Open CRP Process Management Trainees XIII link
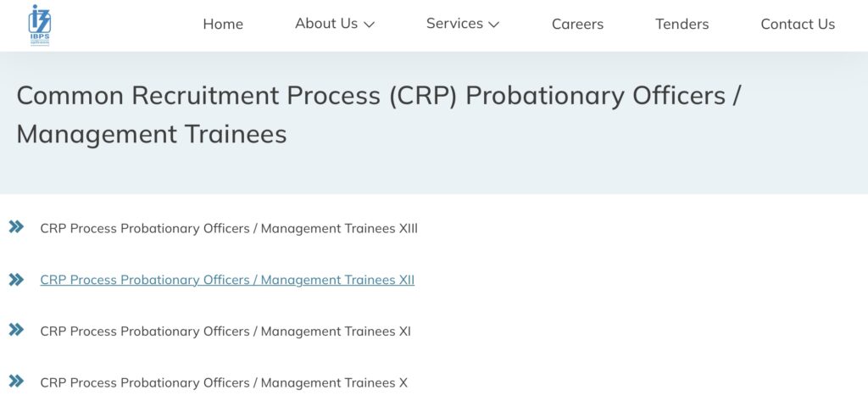This screenshot has width=868, height=412. 229,229
